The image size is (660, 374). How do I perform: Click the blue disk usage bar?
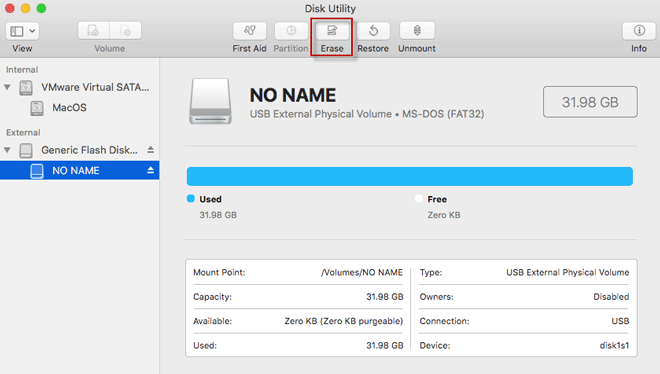pos(410,176)
